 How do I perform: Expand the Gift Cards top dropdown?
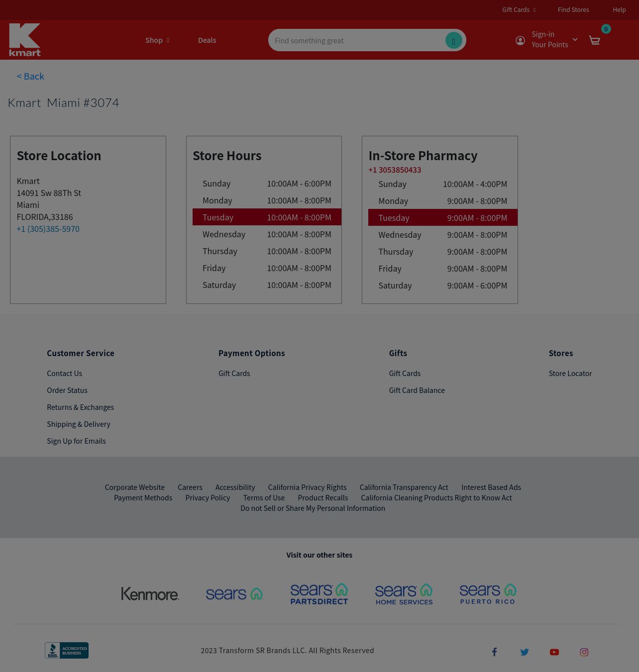point(519,9)
